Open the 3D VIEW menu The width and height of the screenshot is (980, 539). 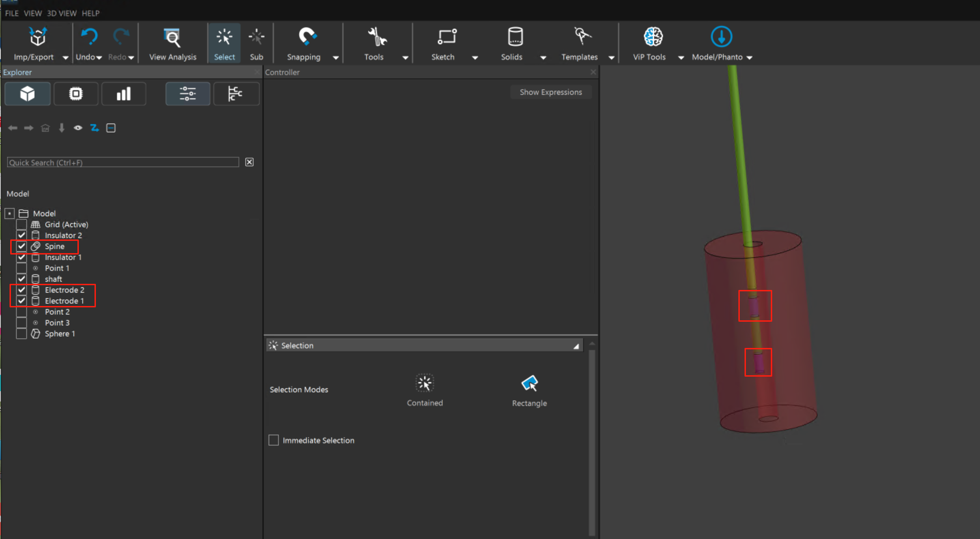[62, 13]
